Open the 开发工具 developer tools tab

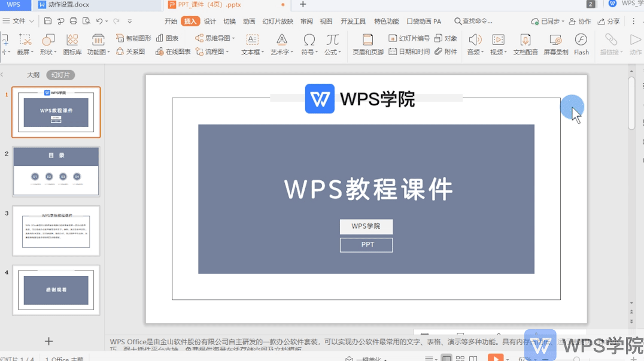point(353,22)
